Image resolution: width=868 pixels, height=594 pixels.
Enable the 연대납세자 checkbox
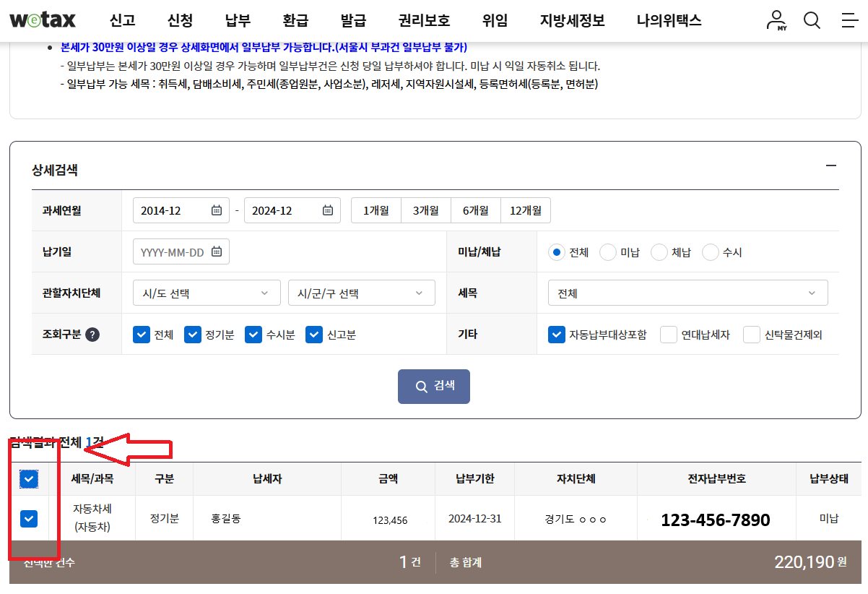pyautogui.click(x=668, y=334)
